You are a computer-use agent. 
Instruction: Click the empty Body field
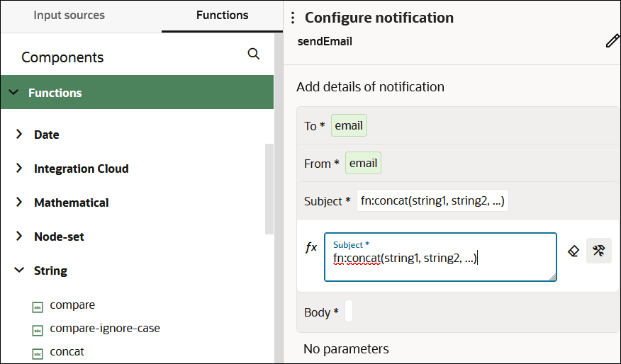point(349,312)
